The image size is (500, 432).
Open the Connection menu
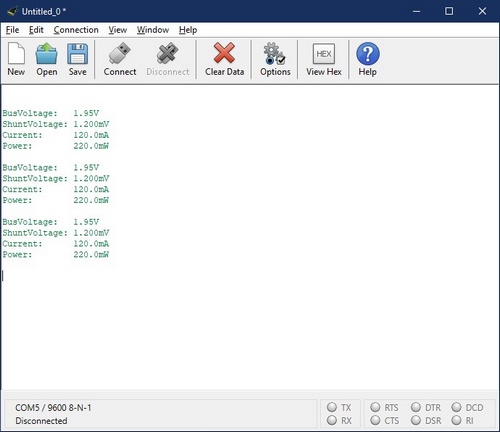(76, 30)
